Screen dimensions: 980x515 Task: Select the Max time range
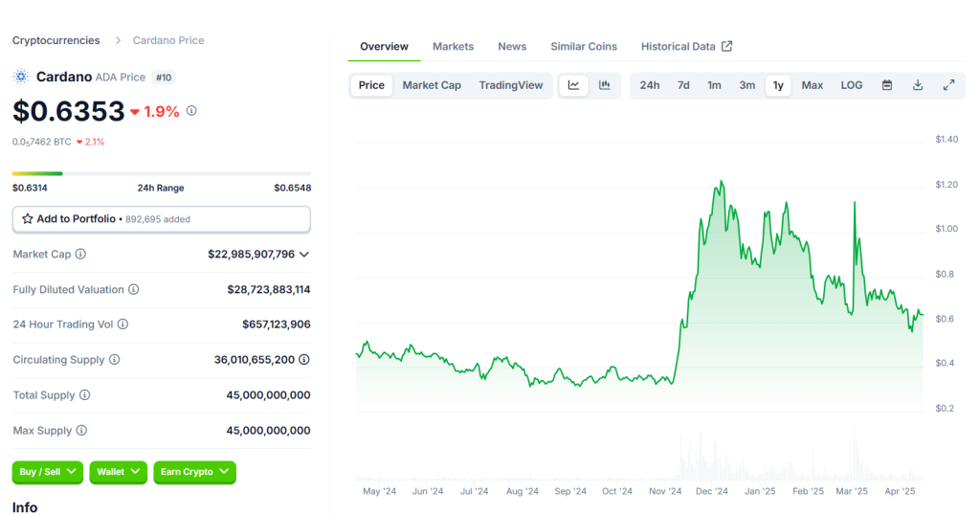[x=812, y=85]
